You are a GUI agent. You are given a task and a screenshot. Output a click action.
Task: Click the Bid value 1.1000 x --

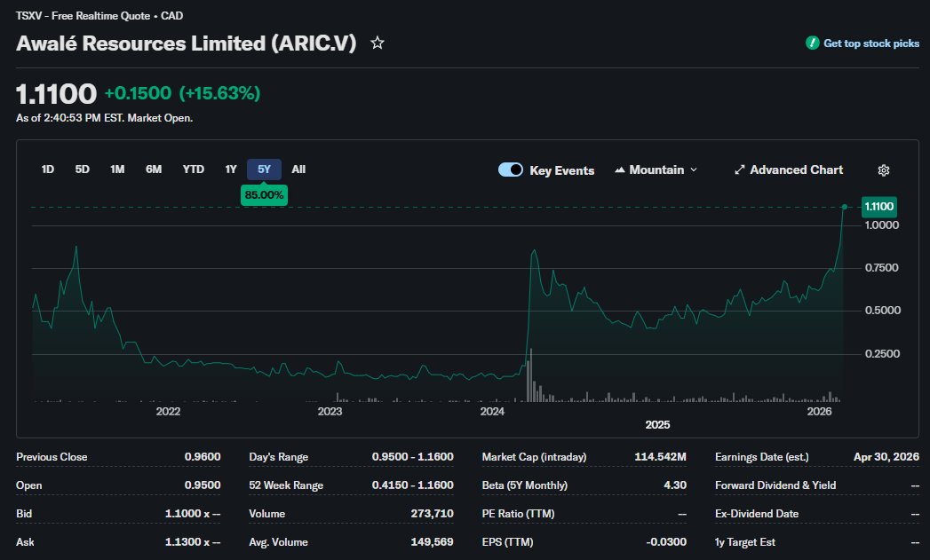click(x=193, y=514)
